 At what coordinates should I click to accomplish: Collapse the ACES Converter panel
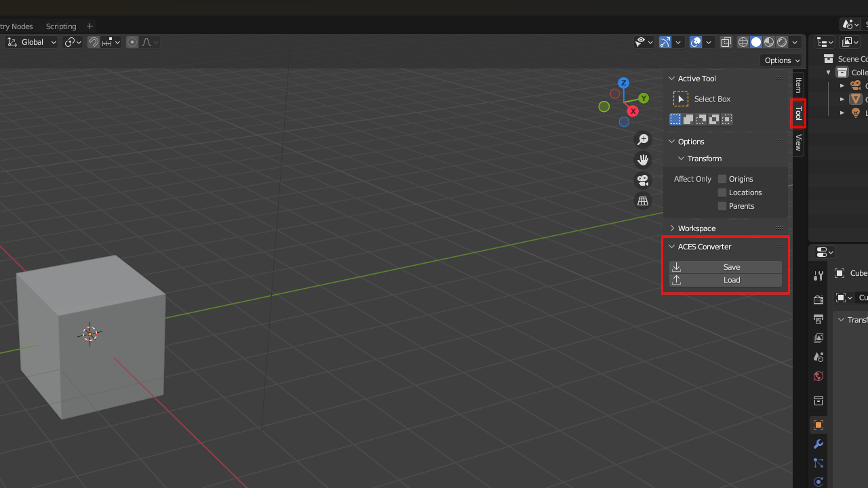click(672, 247)
